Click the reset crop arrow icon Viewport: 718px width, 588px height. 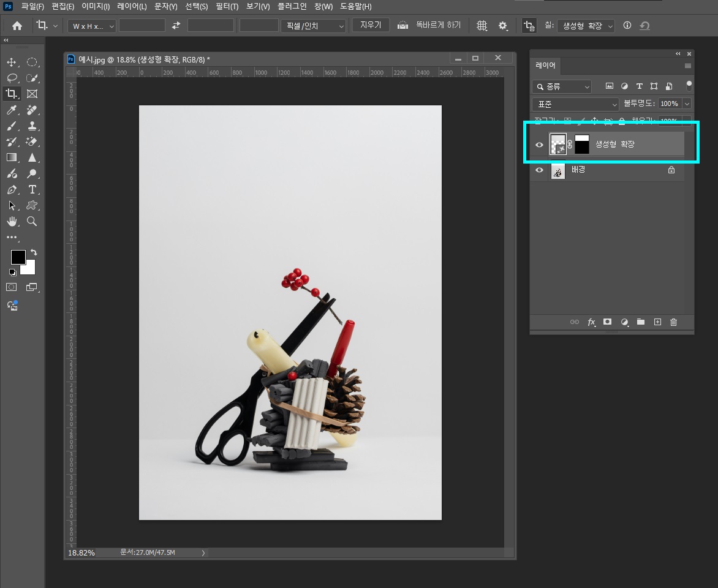pos(644,26)
